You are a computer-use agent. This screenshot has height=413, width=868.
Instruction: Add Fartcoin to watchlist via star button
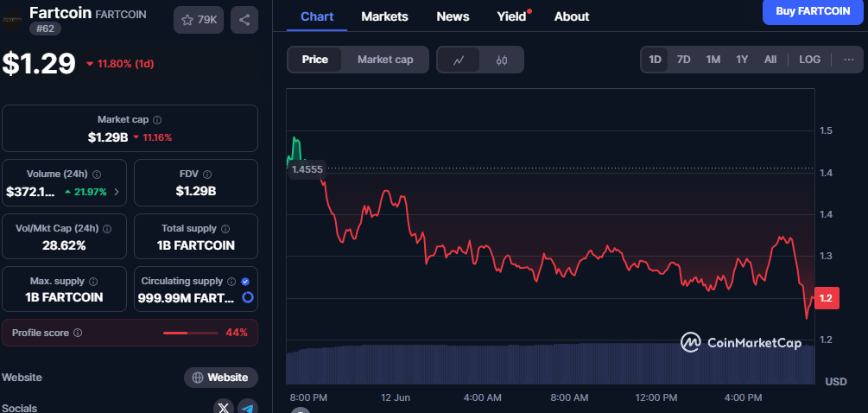[198, 20]
